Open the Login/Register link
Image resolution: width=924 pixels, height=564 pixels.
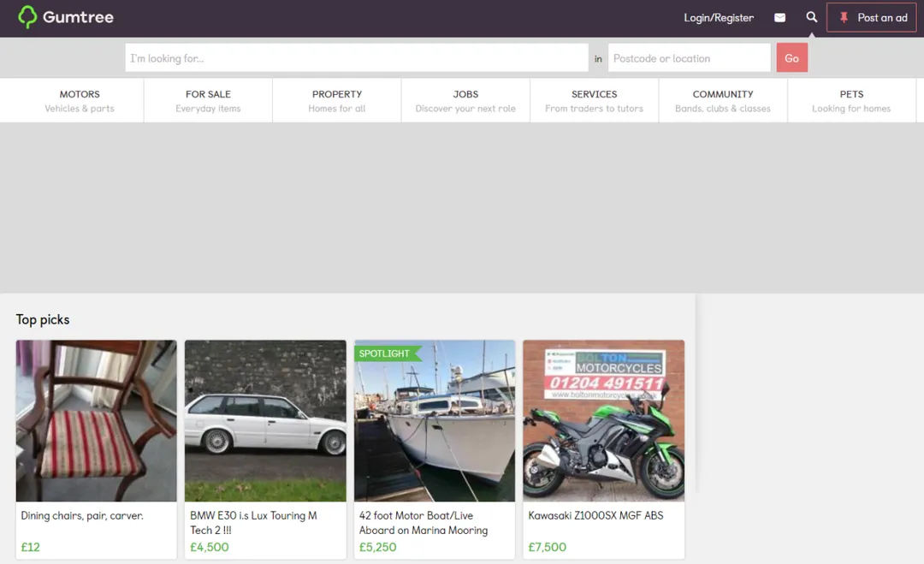719,18
